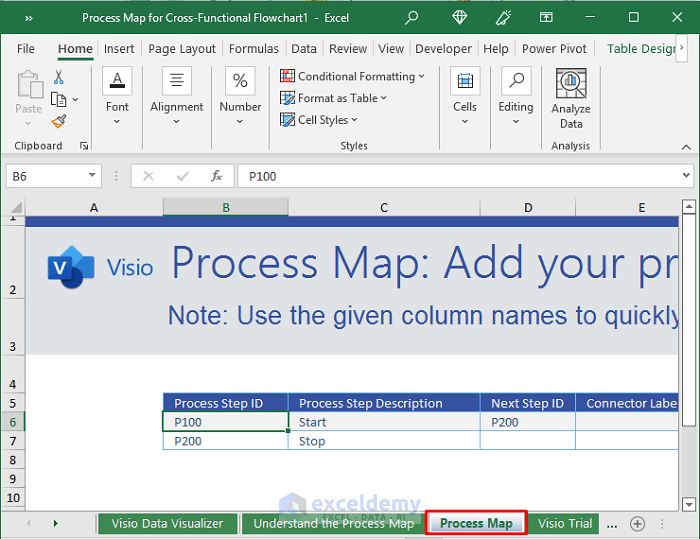Select the Start description cell

tap(384, 422)
